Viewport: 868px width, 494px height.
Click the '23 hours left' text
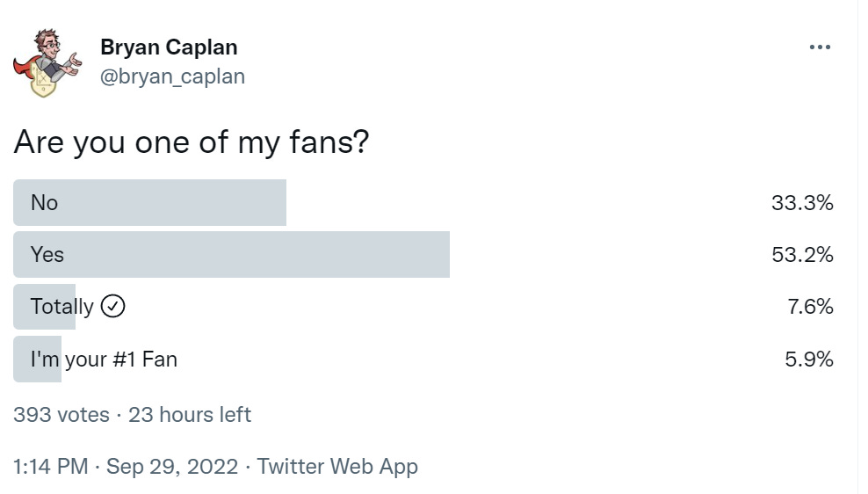(x=190, y=415)
